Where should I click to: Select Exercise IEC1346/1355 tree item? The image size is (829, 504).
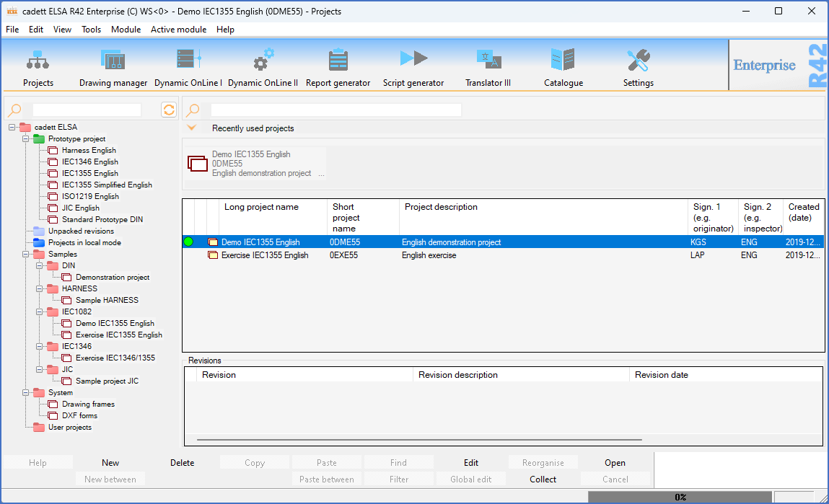[x=115, y=358]
